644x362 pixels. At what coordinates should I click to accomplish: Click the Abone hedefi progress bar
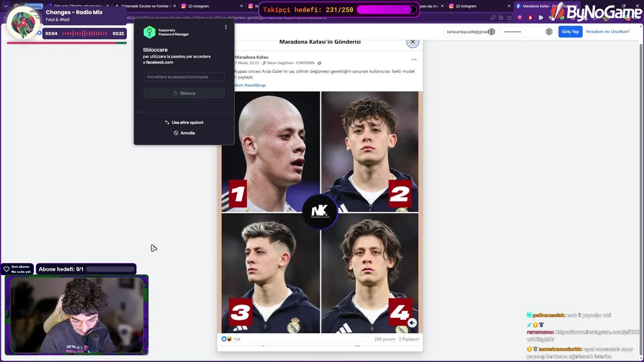(x=110, y=269)
